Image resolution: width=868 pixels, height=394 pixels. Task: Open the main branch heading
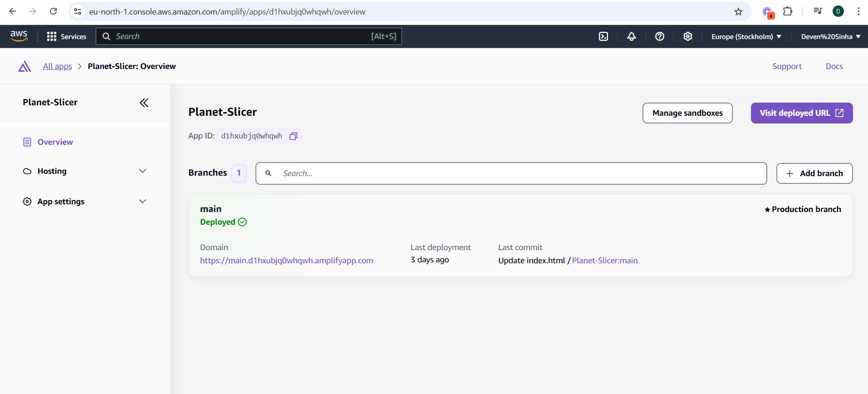point(211,209)
